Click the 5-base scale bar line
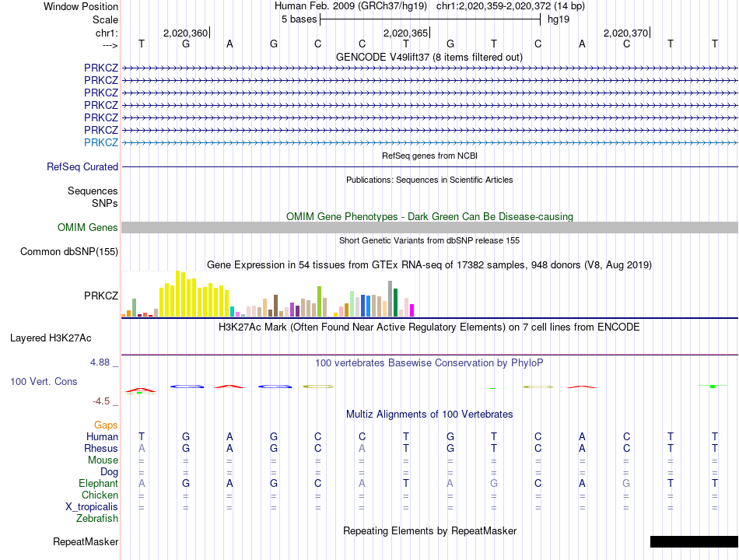 [430, 19]
